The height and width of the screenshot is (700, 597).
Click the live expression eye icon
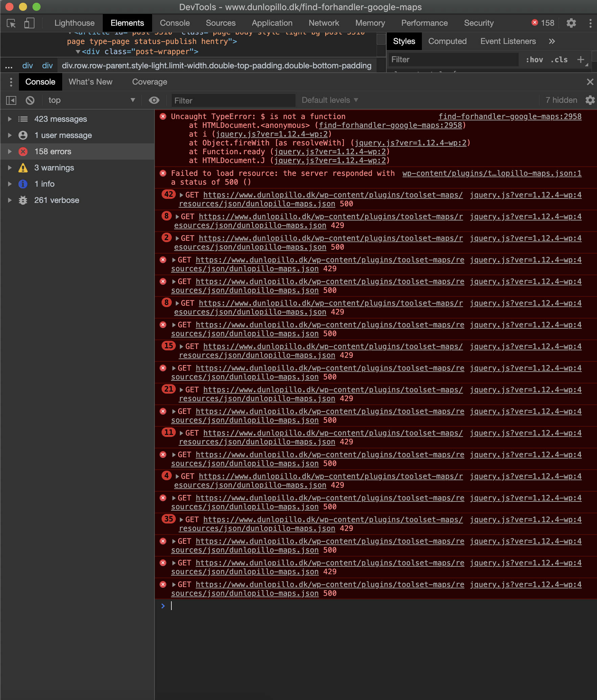[154, 100]
